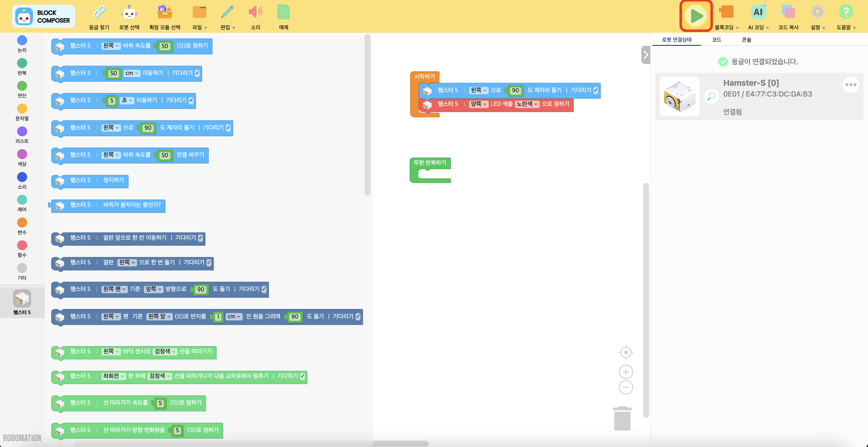Viewport: 868px width, 447px height.
Task: Toggle 기다리기 on 말판 앞으로 한 칸 block
Action: [x=201, y=238]
